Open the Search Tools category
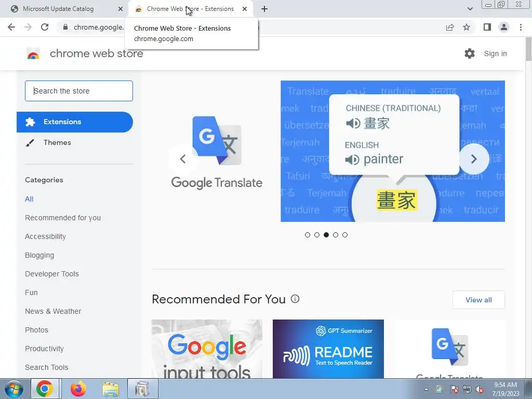This screenshot has height=399, width=532. (46, 367)
